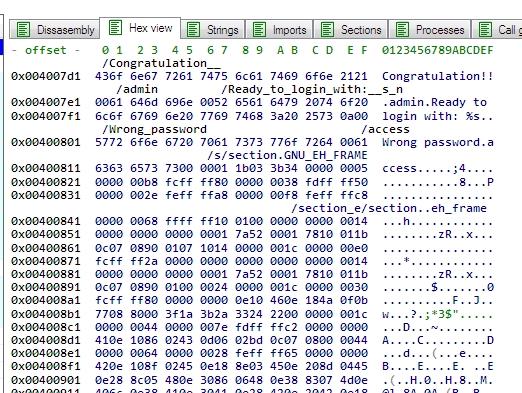Click the /Wrong_password flag label
Viewport: 522px width, 393px height.
point(154,129)
